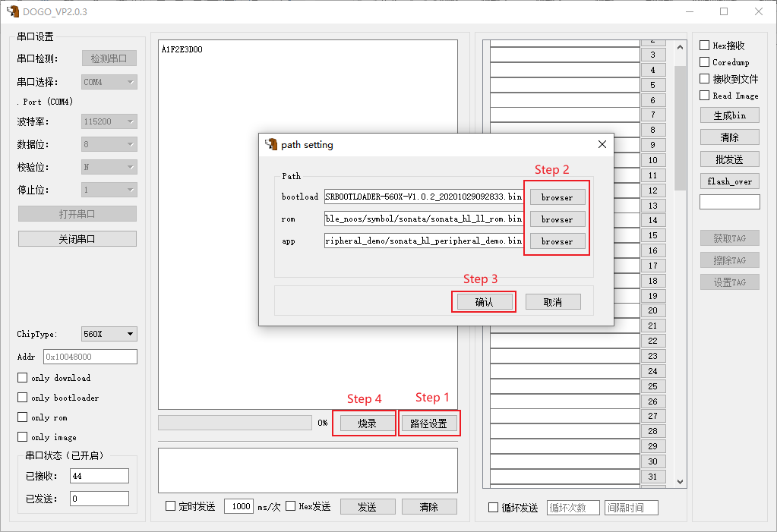Click the receive log area showing A1F2E3D00
This screenshot has width=777, height=532.
point(308,225)
